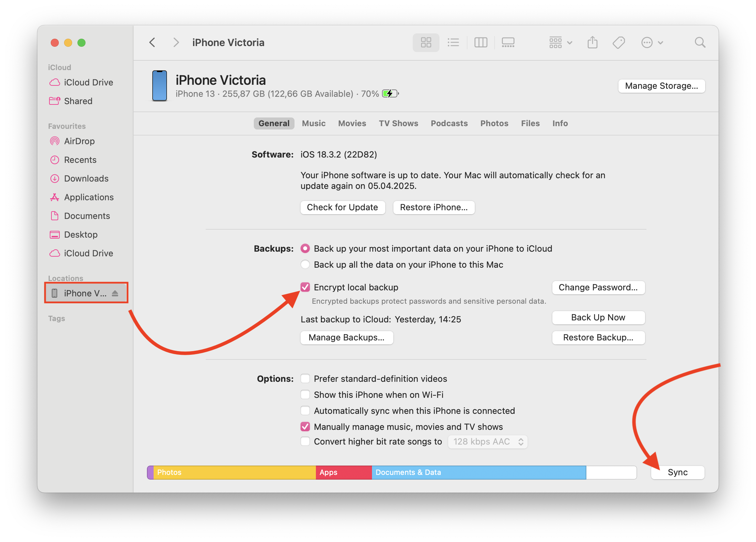Screen dimensions: 756x542
Task: Click the Manage Storage... button
Action: 661,86
